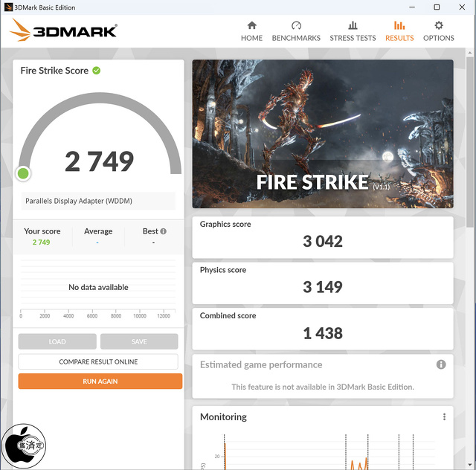476x470 pixels.
Task: Click the Fire Strike preview image
Action: click(323, 134)
